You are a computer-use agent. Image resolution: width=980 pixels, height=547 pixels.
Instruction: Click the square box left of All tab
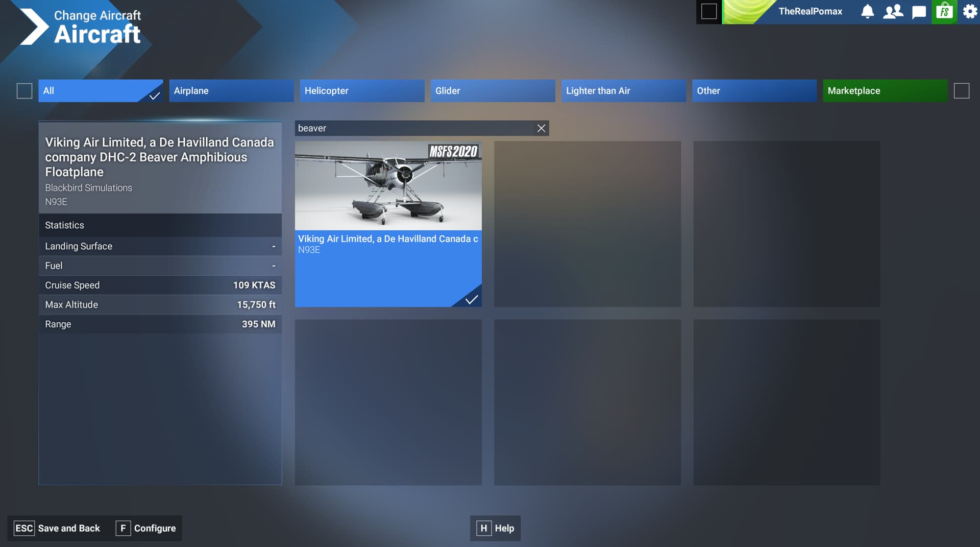[x=24, y=91]
